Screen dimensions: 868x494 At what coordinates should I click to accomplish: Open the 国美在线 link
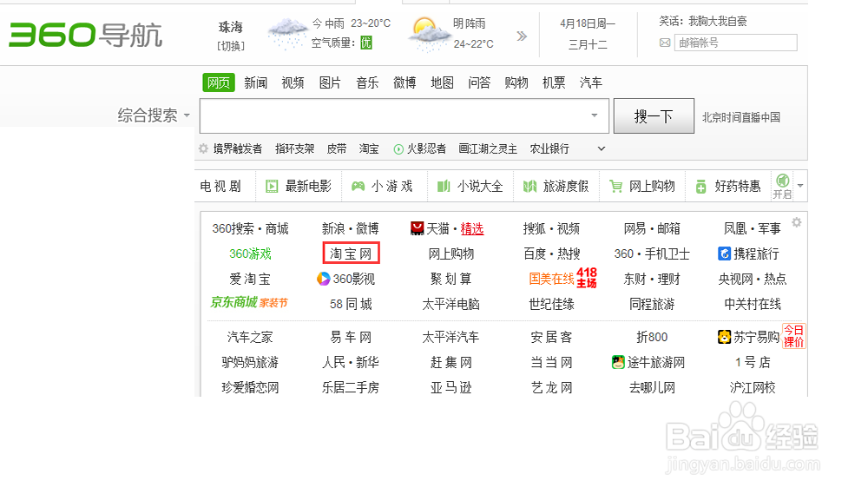click(551, 279)
